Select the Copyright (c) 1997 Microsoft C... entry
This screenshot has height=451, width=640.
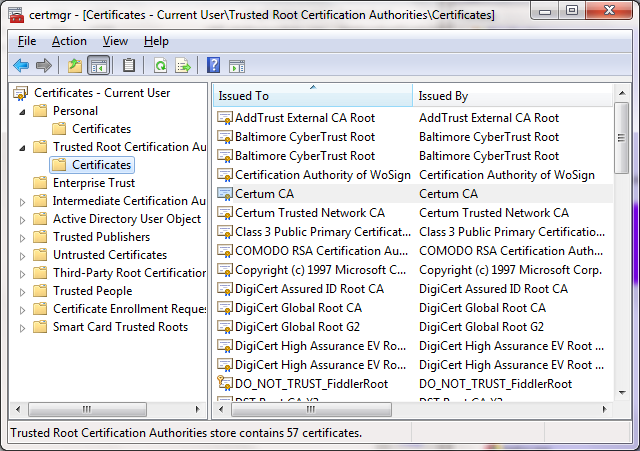point(320,270)
